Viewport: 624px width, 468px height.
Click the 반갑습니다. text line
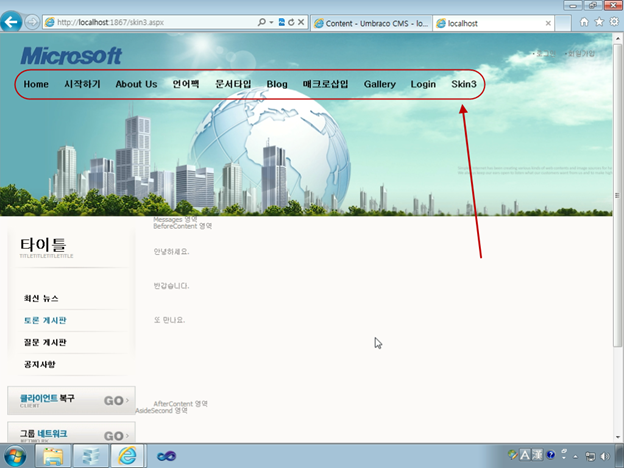172,286
